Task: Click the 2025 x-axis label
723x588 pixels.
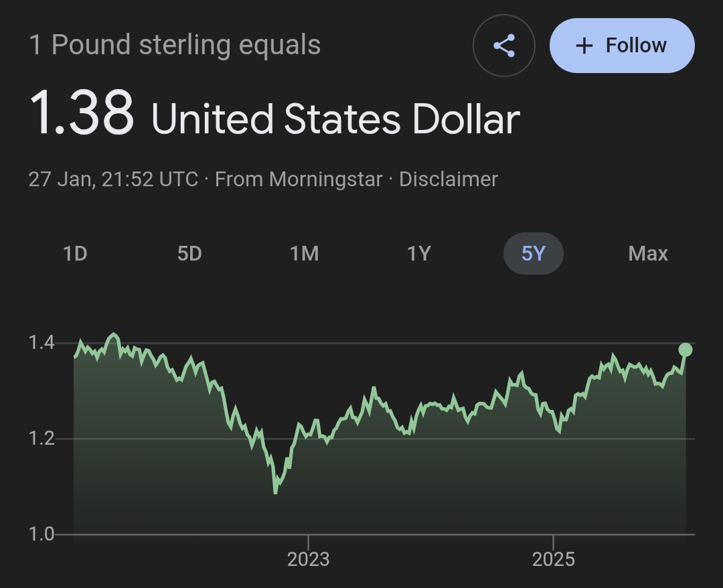Action: click(554, 559)
